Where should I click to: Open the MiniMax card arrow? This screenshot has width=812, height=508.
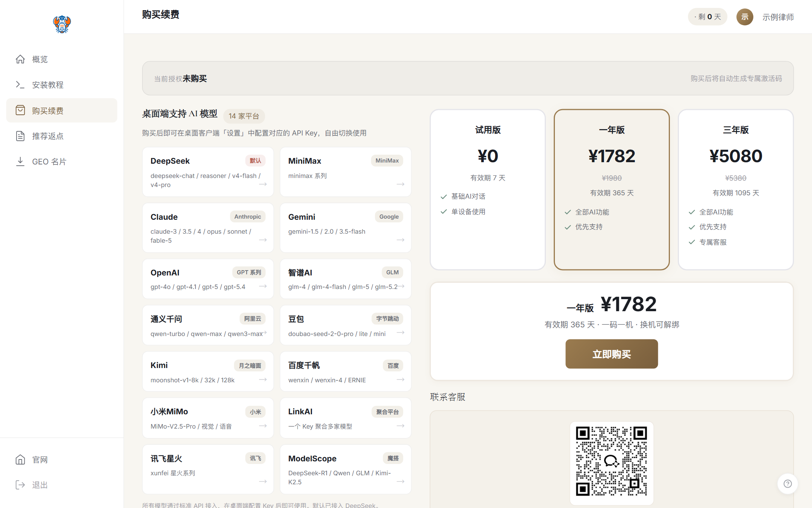400,184
